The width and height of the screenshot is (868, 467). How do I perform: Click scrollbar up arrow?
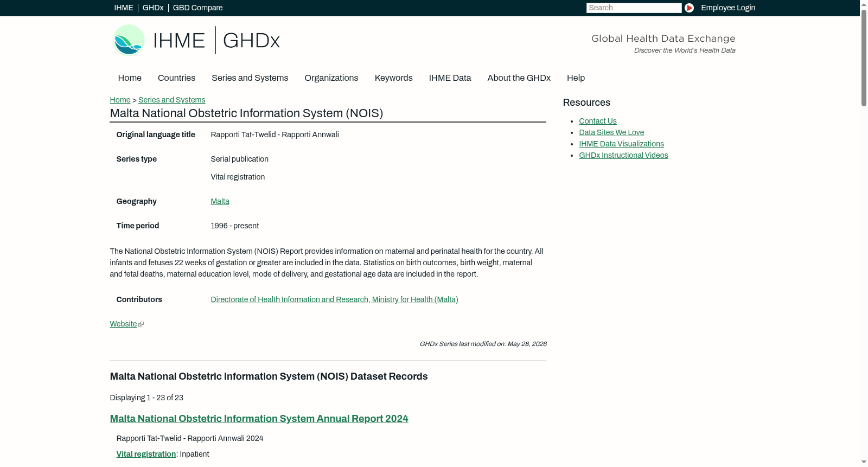coord(864,4)
